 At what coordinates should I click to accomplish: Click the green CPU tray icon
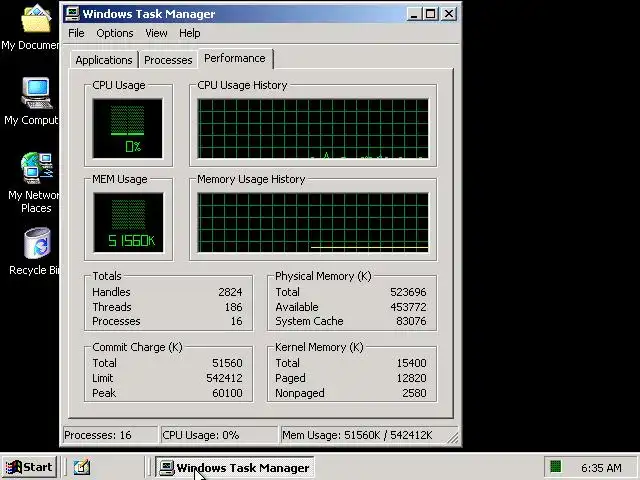point(556,467)
